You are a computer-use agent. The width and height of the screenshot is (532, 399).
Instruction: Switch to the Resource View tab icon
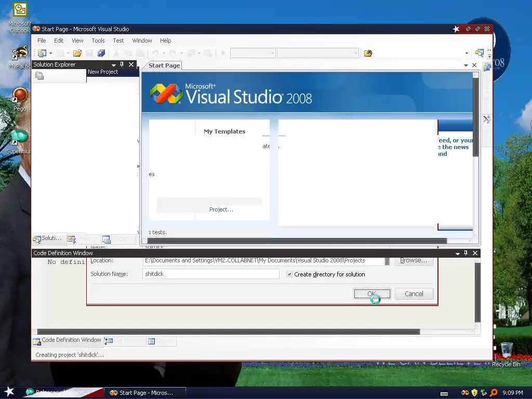[x=107, y=240]
